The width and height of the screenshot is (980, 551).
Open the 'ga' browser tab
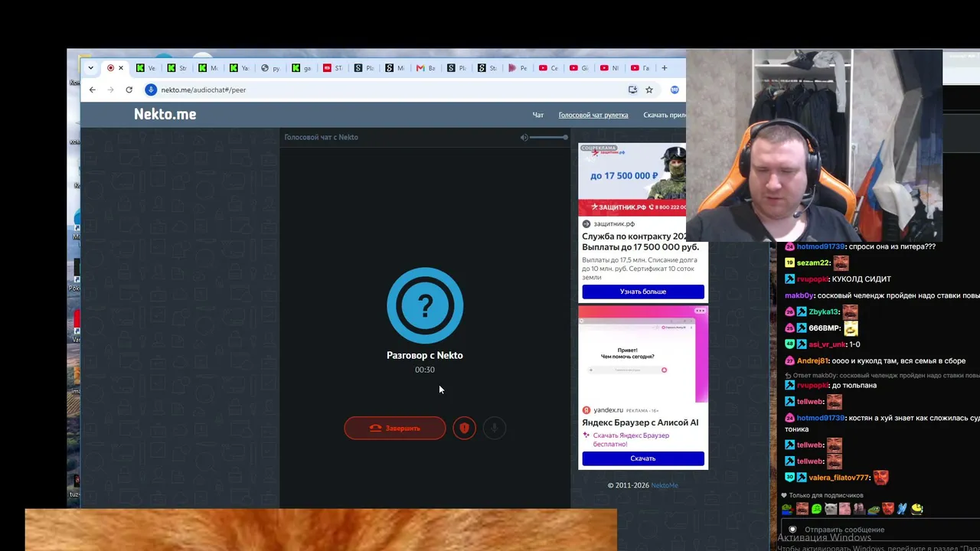pos(302,68)
